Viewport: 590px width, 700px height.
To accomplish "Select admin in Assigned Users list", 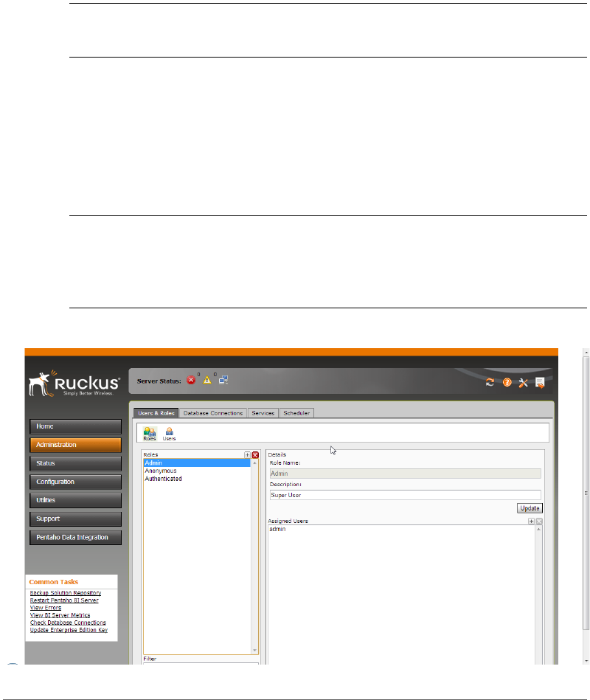I will pos(277,529).
